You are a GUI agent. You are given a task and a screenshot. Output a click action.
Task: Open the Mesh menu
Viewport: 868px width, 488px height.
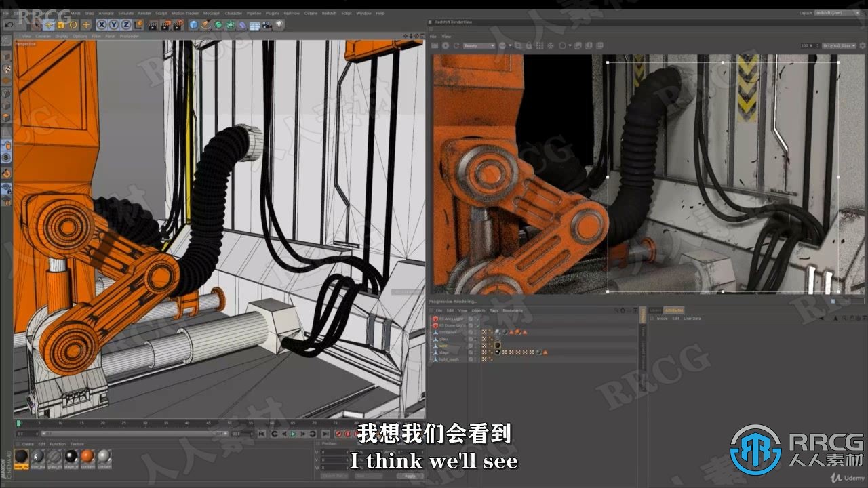(x=75, y=13)
